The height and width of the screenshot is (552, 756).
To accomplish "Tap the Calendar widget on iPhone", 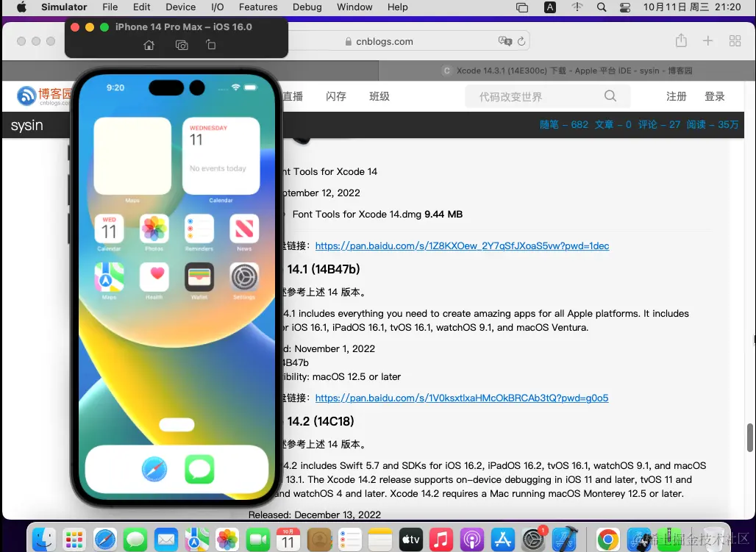I will point(221,156).
